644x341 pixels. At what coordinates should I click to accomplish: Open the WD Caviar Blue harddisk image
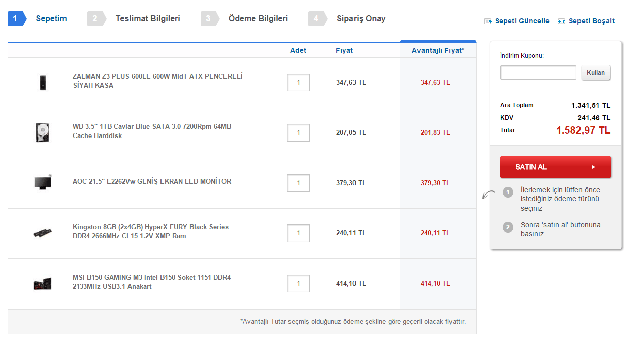point(42,132)
